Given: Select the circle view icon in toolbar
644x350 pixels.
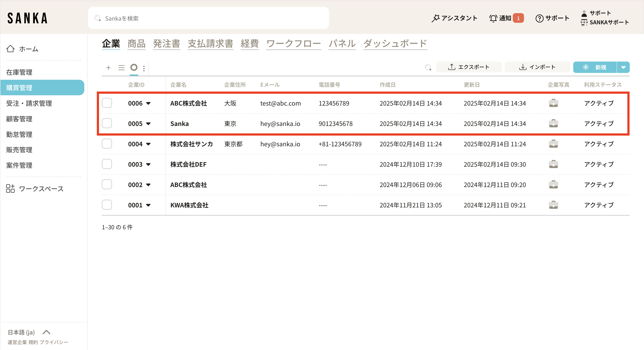Looking at the screenshot, I should click(134, 67).
